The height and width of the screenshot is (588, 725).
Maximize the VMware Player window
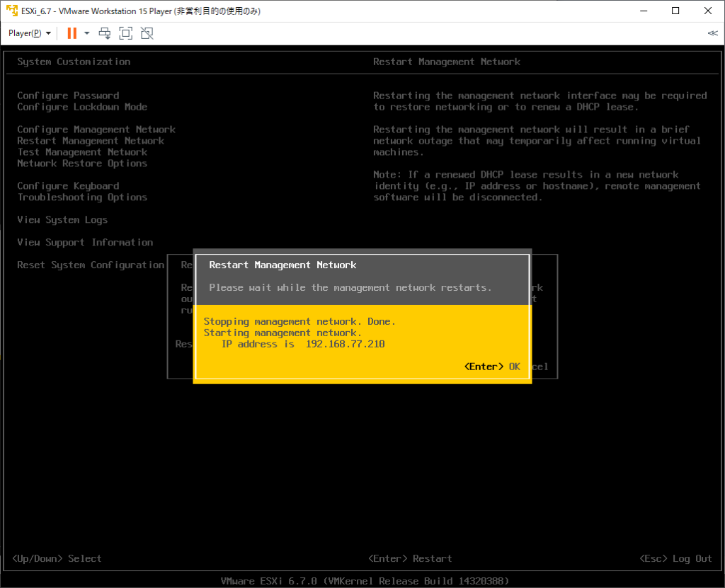click(675, 11)
